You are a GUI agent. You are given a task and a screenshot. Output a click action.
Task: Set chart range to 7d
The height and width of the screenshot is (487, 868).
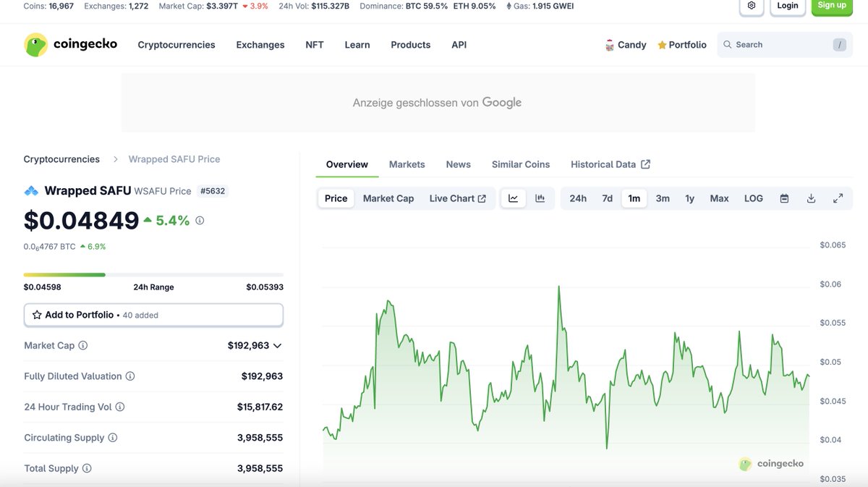click(608, 198)
